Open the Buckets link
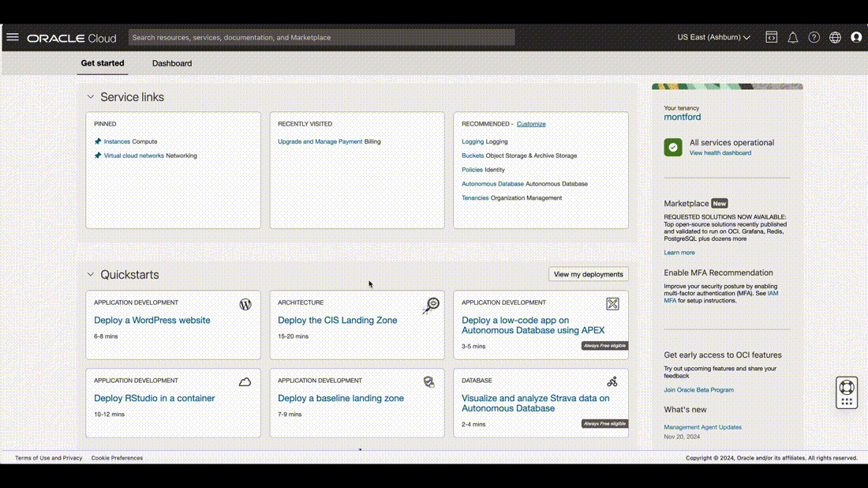Image resolution: width=868 pixels, height=488 pixels. (x=473, y=156)
